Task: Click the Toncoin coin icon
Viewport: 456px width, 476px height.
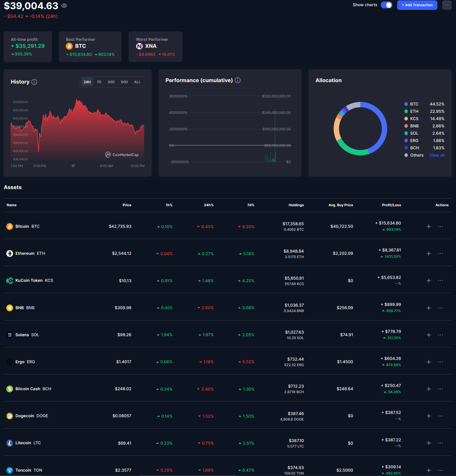Action: 10,470
